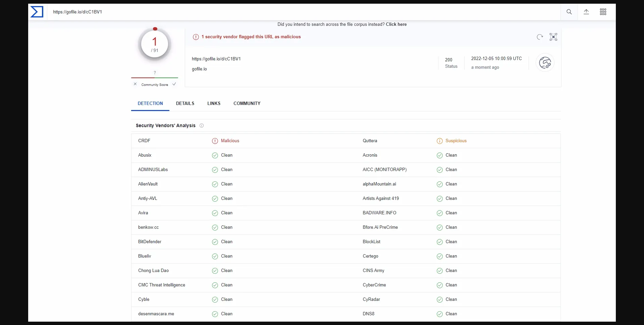Select the DETECTION tab
The image size is (644, 325).
[x=150, y=104]
